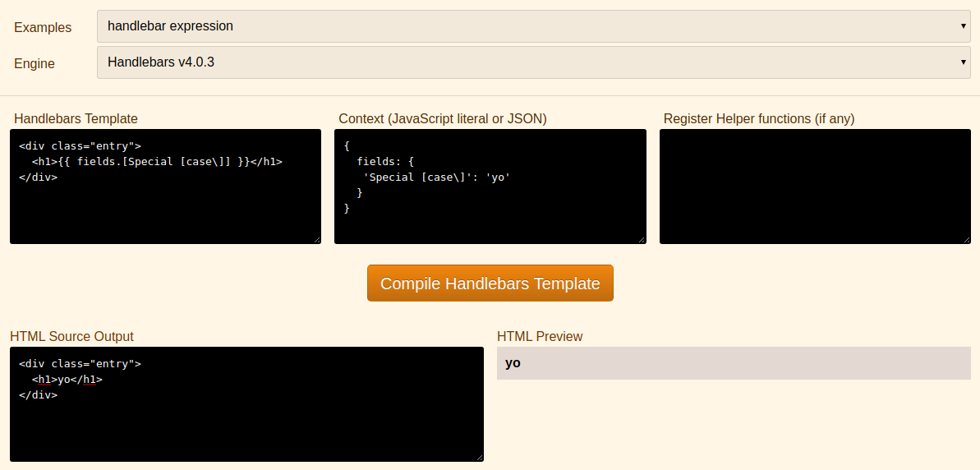Click inside the Handlebars Template editor
The height and width of the screenshot is (470, 980).
coord(166,187)
